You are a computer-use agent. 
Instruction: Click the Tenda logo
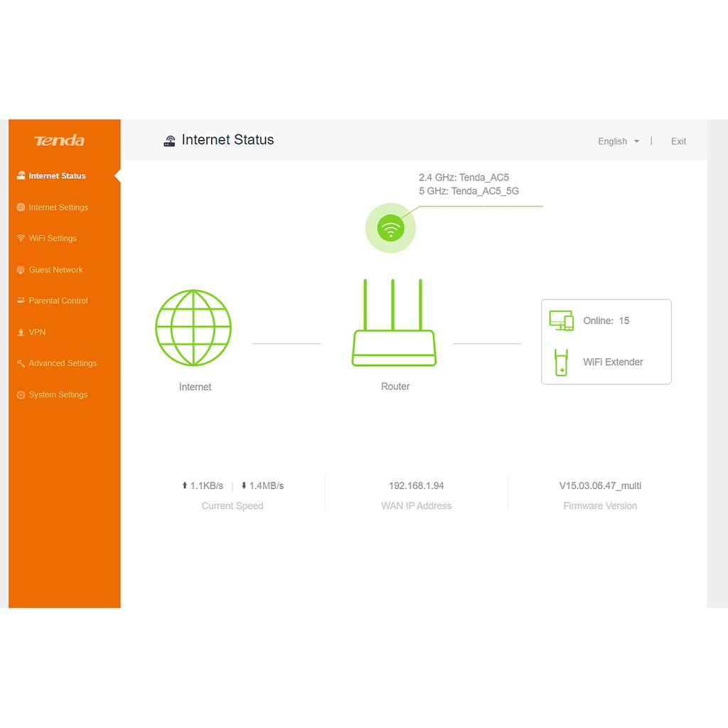(60, 140)
